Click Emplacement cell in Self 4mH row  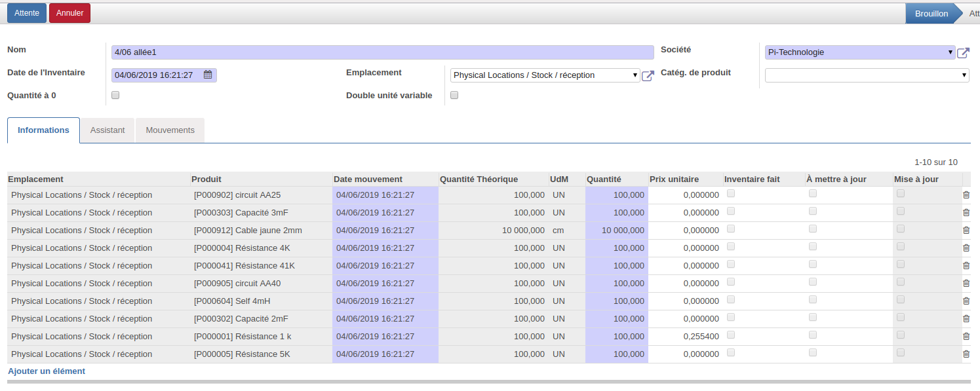(x=98, y=301)
